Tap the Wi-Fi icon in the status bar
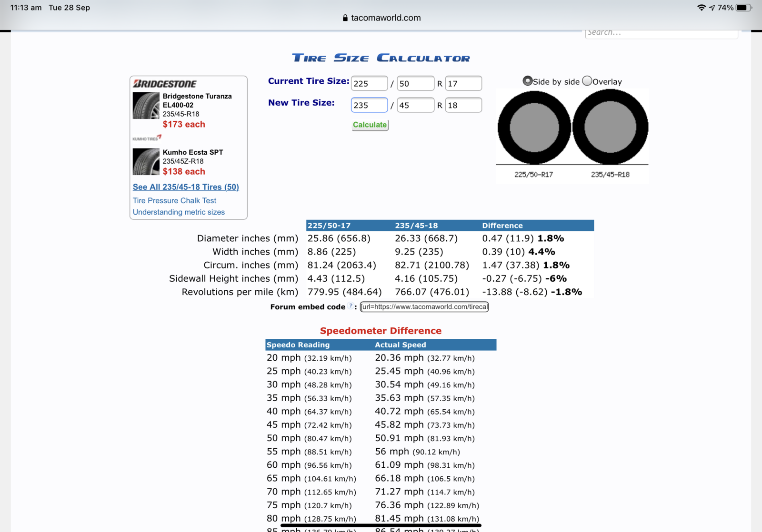This screenshot has width=762, height=532. click(x=701, y=8)
